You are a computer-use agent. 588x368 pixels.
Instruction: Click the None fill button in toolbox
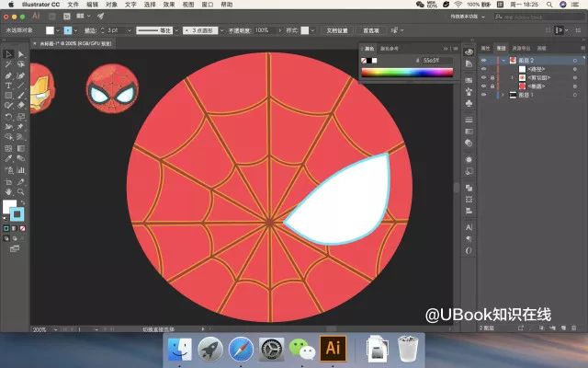point(22,228)
